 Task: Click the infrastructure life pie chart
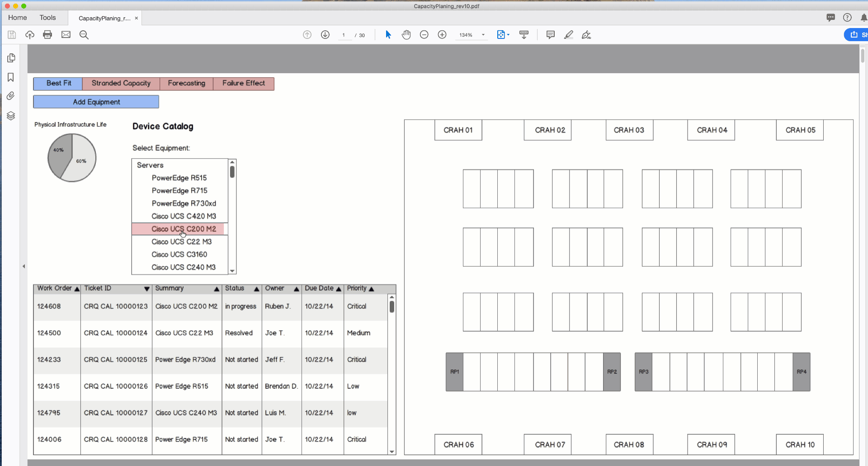coord(72,158)
